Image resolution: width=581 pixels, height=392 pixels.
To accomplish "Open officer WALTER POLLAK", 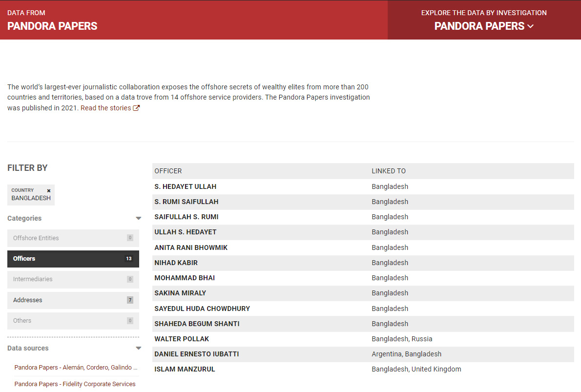I will (182, 339).
